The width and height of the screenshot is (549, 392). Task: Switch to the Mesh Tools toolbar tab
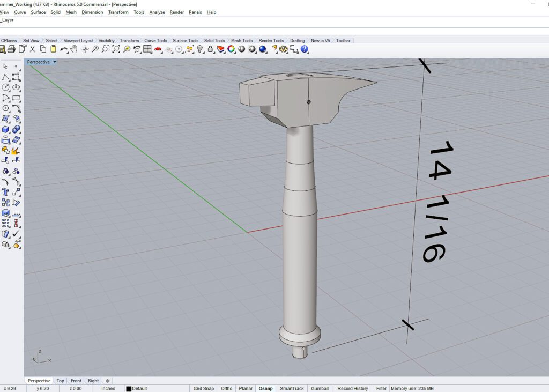point(242,41)
